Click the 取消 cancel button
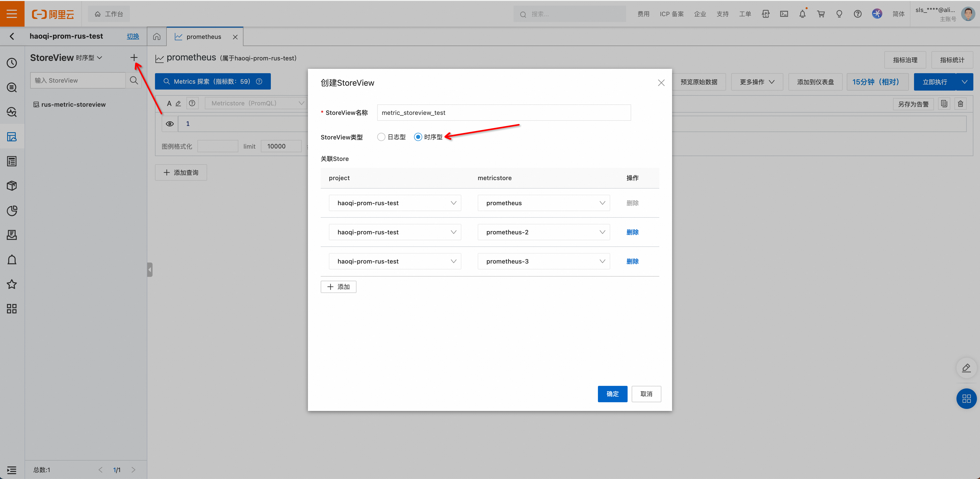980x479 pixels. coord(646,394)
